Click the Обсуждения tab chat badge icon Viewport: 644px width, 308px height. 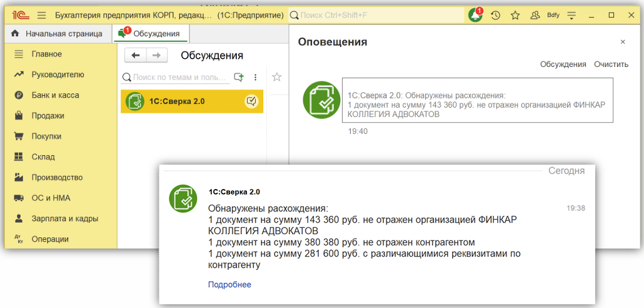tap(124, 33)
